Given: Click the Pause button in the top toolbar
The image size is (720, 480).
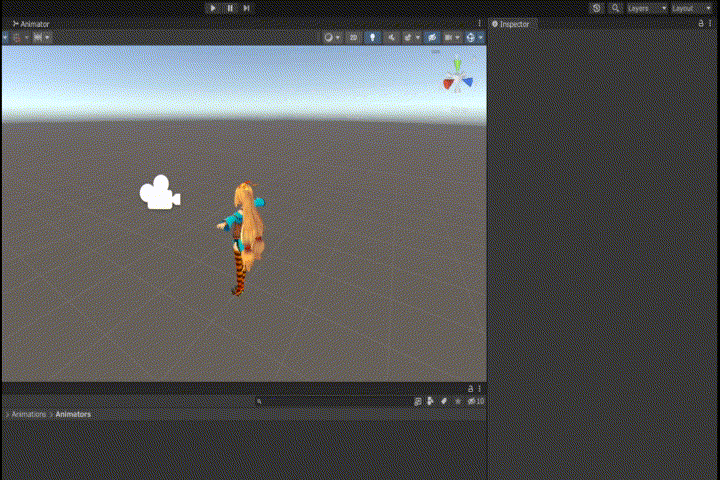Looking at the screenshot, I should click(x=230, y=8).
